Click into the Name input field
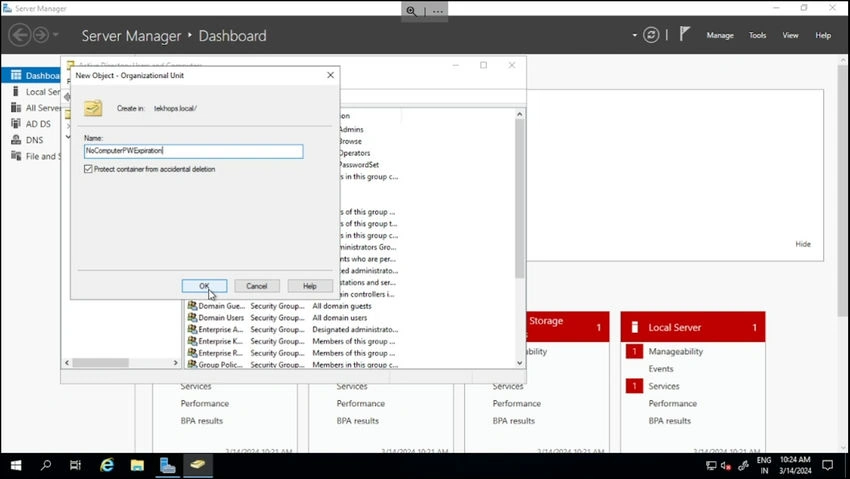Viewport: 850px width, 479px height. click(194, 151)
